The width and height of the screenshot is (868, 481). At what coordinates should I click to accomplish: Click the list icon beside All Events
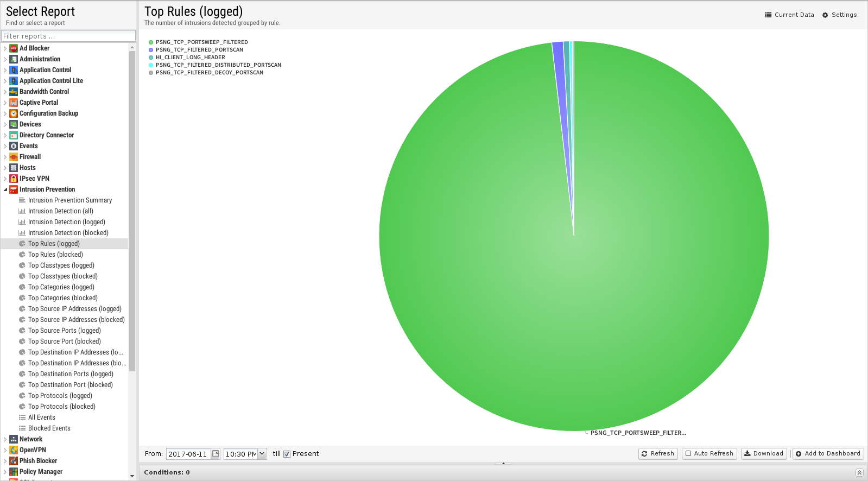click(x=22, y=417)
